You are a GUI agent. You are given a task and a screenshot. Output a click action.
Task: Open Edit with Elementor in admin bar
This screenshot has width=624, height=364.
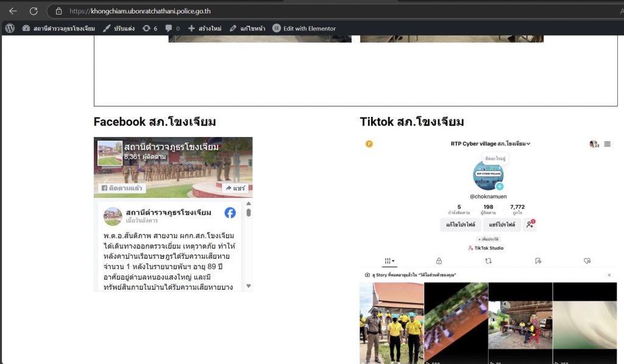[303, 28]
